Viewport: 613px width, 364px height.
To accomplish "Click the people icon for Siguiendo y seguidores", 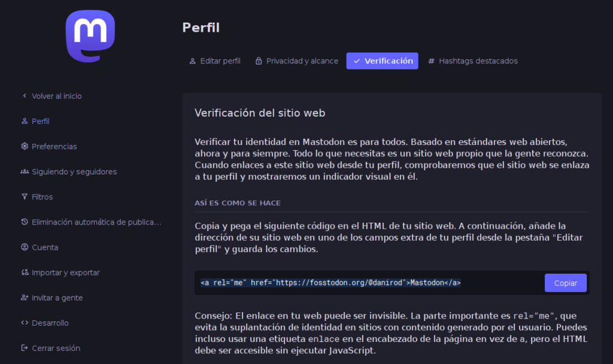I will click(x=25, y=172).
